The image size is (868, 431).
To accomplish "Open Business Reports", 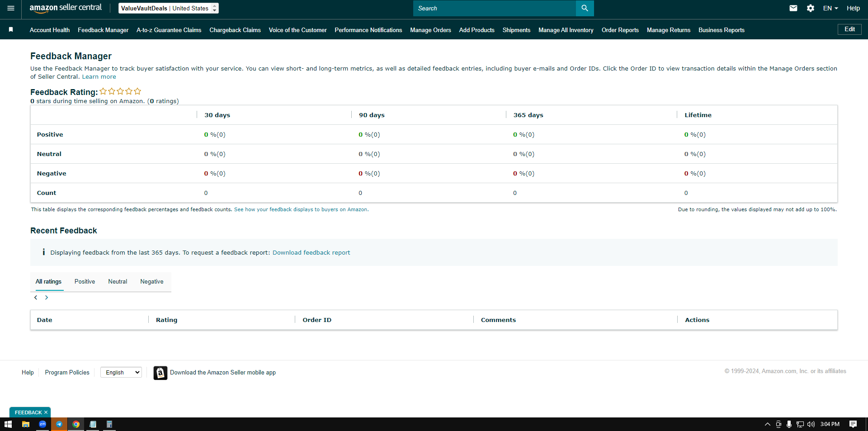I will pos(722,30).
